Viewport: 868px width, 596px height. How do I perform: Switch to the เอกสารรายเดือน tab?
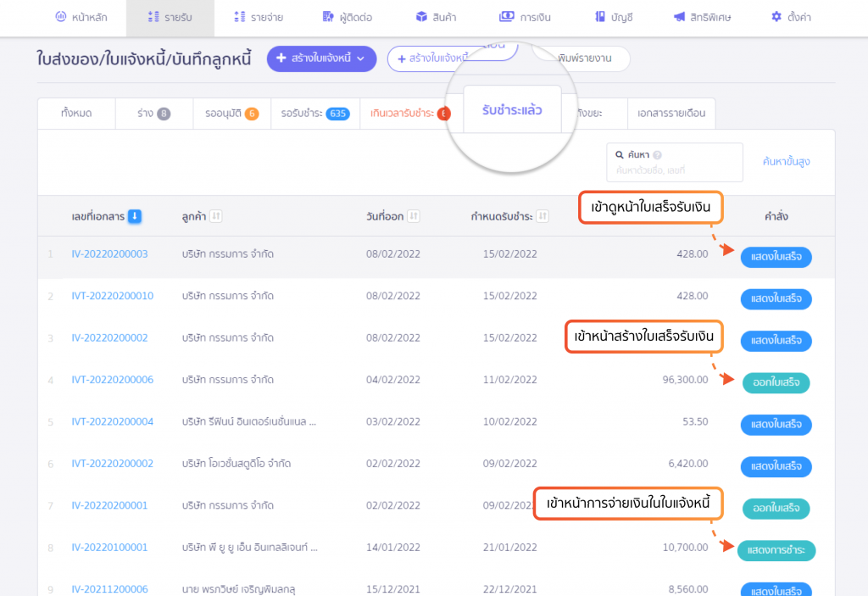point(671,114)
